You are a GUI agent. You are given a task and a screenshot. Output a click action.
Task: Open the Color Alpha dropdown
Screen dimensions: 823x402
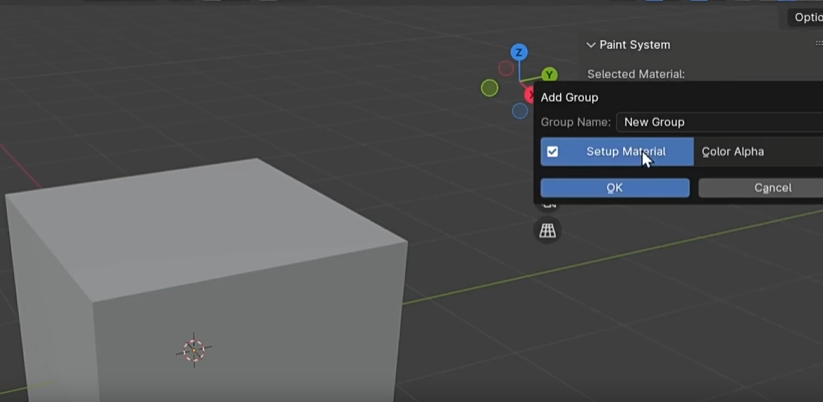(758, 152)
